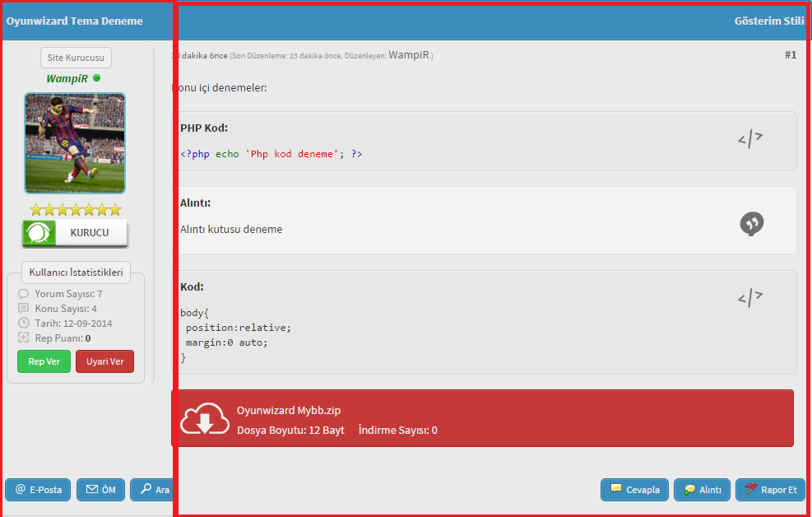Image resolution: width=812 pixels, height=517 pixels.
Task: Download Oyunwizard Mybb.zip attachment
Action: (289, 410)
